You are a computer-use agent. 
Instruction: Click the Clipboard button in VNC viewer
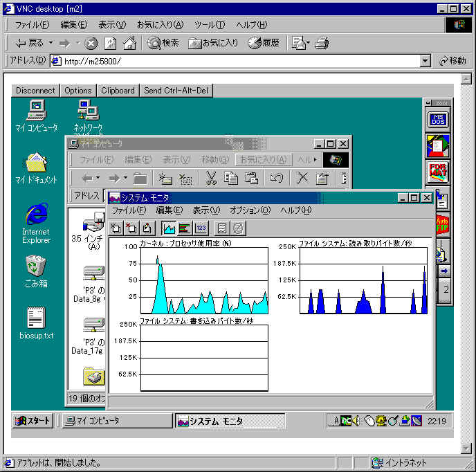[118, 91]
